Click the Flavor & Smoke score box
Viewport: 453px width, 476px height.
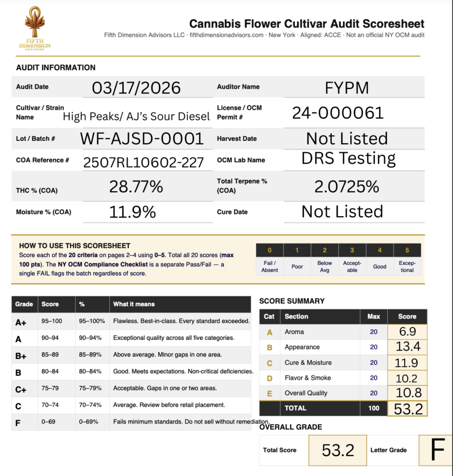tap(407, 378)
